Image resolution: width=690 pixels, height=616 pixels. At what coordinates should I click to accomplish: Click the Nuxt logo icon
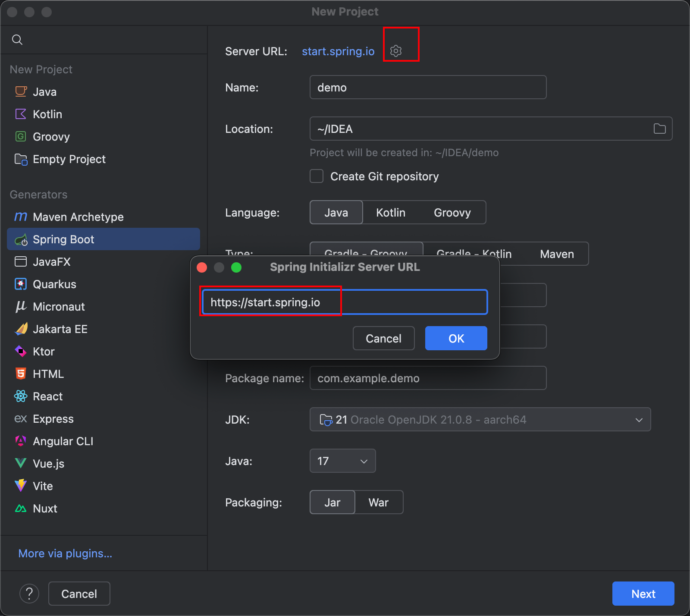(x=21, y=508)
